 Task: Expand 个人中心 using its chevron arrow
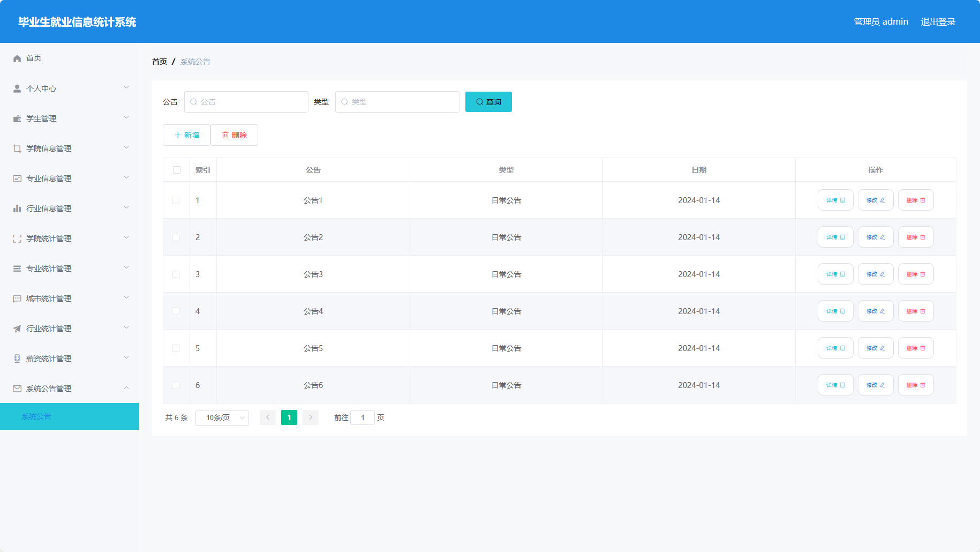[x=126, y=87]
